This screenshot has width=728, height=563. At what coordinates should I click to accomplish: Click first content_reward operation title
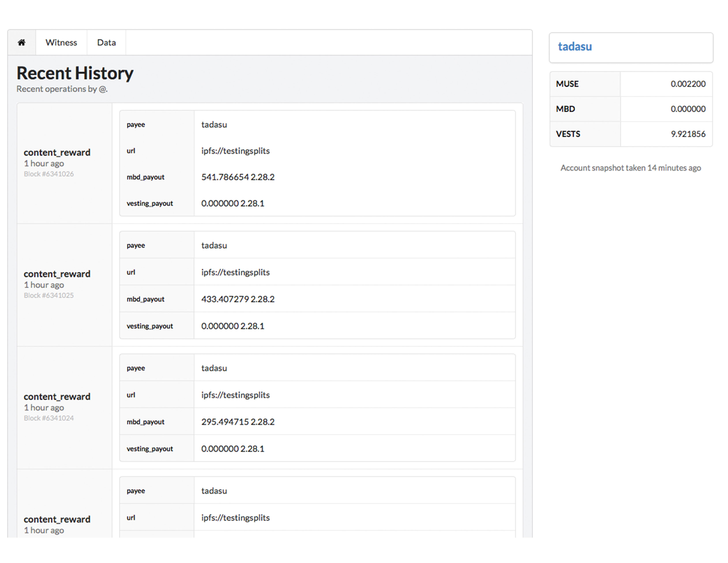pyautogui.click(x=57, y=153)
